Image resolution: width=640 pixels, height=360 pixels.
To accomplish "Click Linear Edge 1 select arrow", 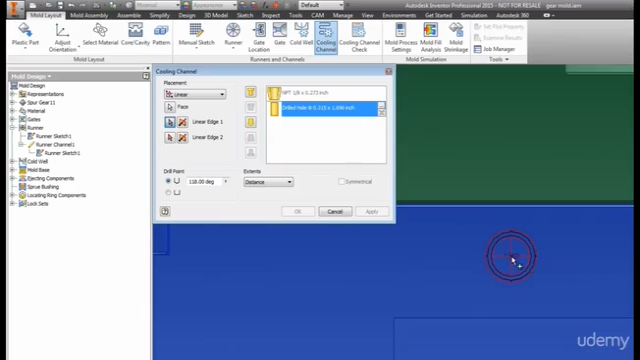I will pyautogui.click(x=170, y=122).
